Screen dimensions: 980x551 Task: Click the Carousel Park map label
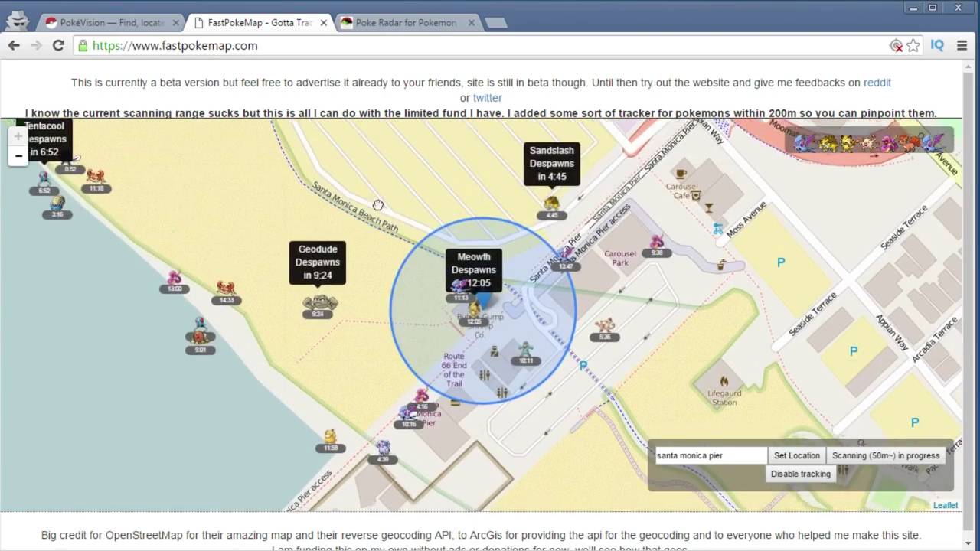tap(620, 258)
